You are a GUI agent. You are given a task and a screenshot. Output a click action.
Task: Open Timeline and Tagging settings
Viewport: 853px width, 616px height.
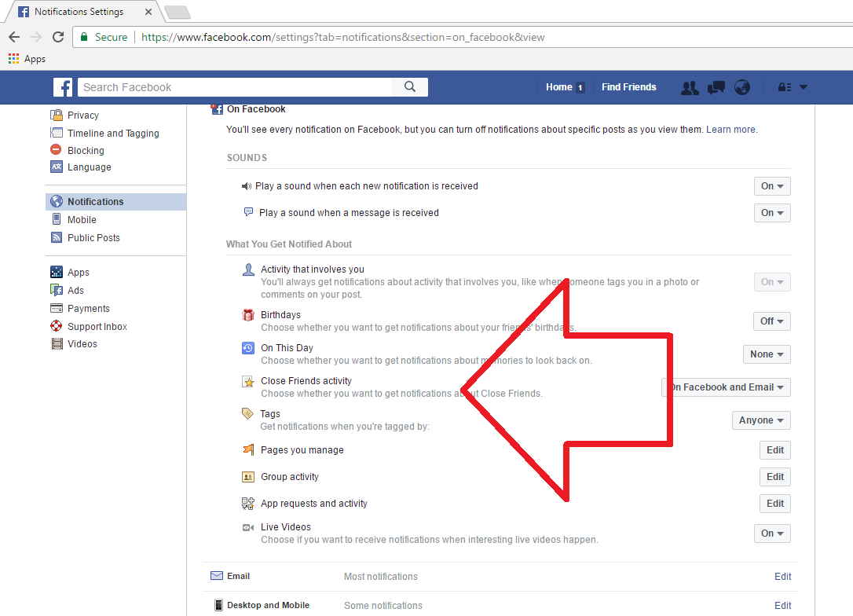pos(113,134)
